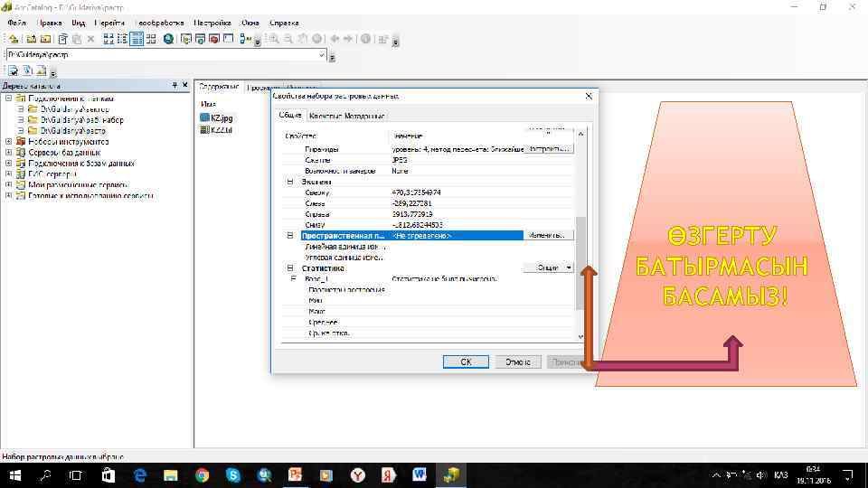Select the KZ2.tif raster file
The height and width of the screenshot is (488, 868).
coord(216,130)
